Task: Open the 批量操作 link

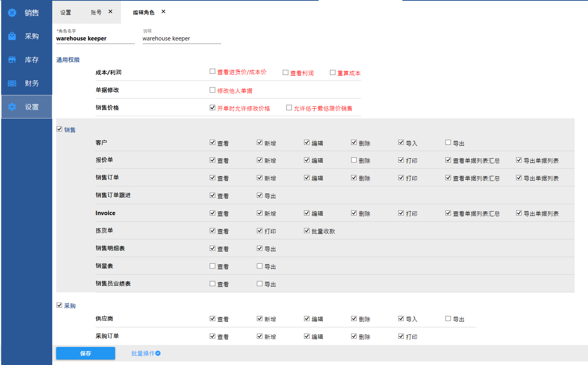Action: tap(143, 353)
